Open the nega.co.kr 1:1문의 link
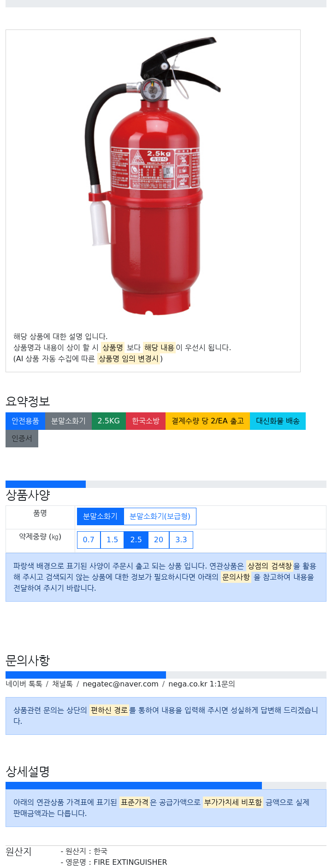The height and width of the screenshot is (868, 332). (x=202, y=684)
